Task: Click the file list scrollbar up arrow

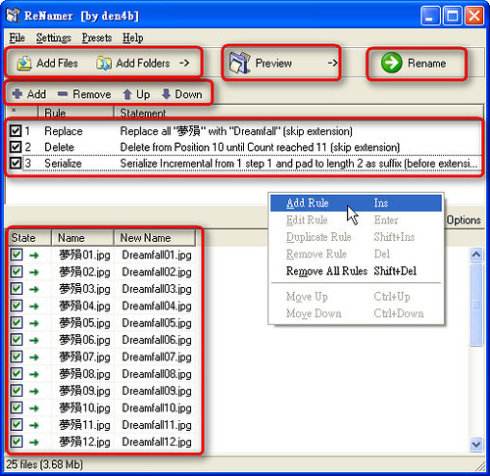Action: (476, 255)
